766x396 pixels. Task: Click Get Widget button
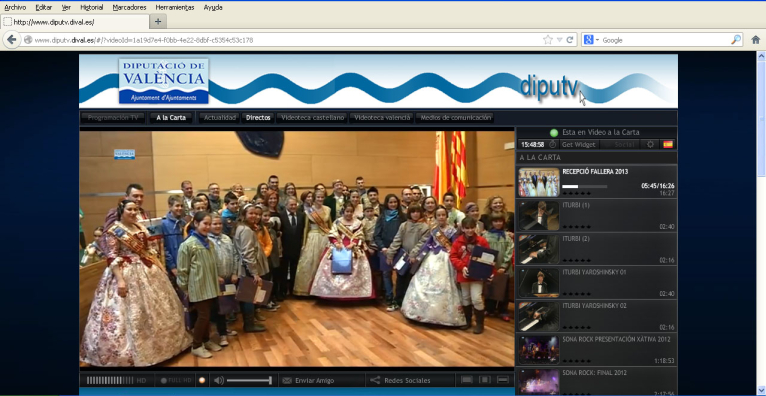[578, 145]
